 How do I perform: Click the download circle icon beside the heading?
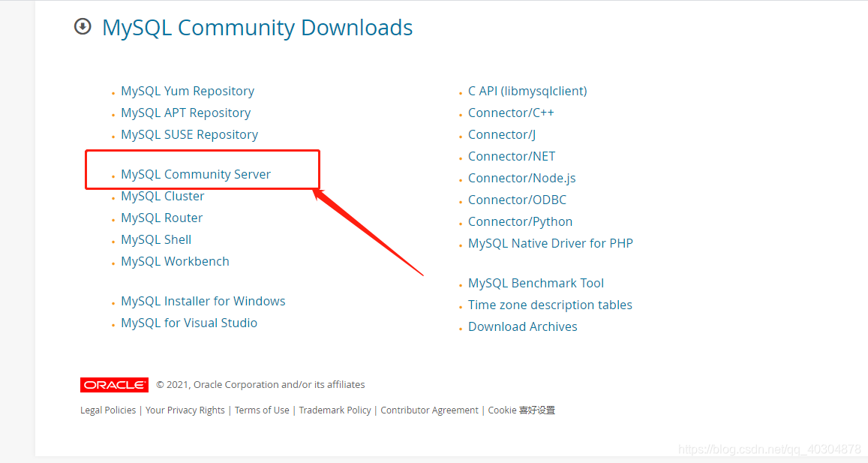pos(83,26)
